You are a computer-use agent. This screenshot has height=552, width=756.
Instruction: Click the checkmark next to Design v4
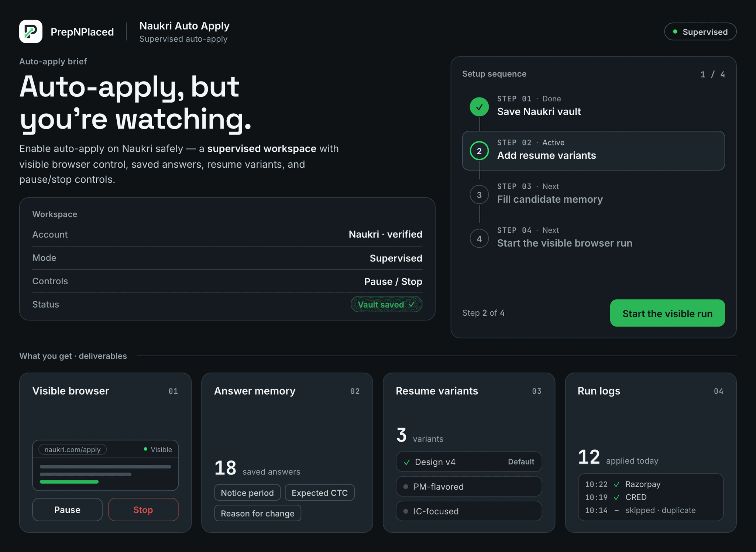pyautogui.click(x=407, y=462)
